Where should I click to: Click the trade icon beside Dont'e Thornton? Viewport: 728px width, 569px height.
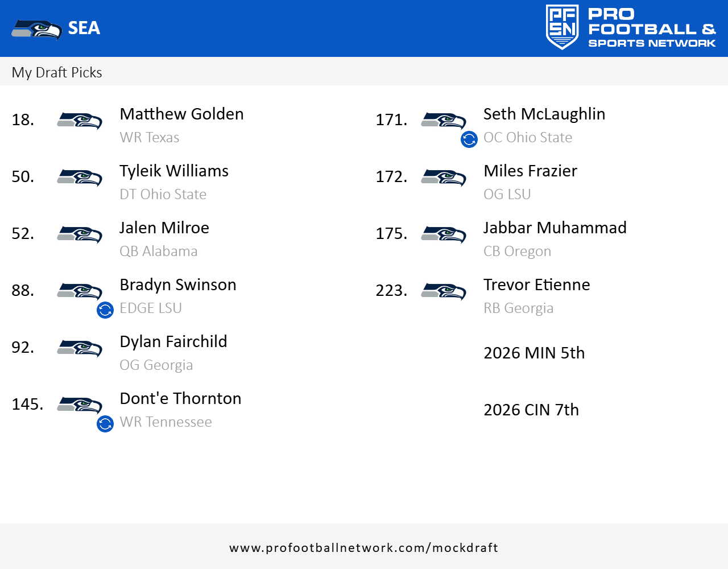click(105, 424)
